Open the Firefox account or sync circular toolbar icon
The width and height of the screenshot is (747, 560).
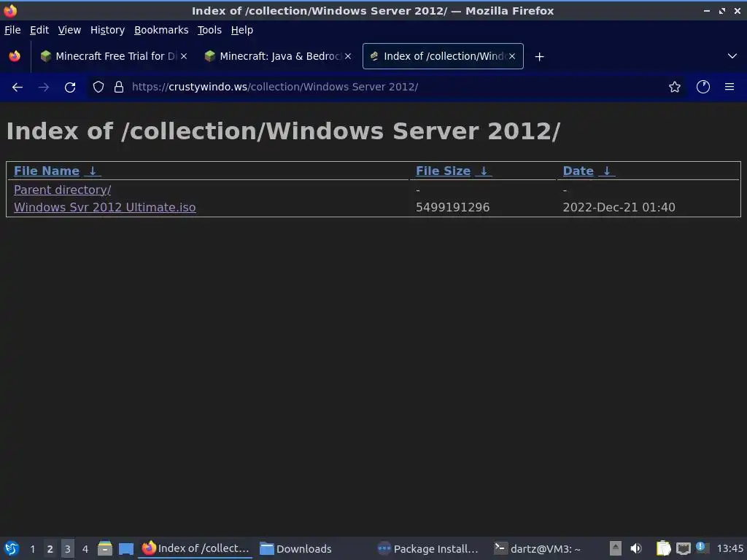coord(703,87)
